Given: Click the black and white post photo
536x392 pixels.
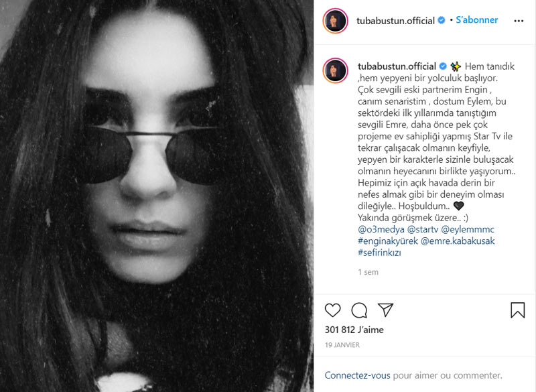Looking at the screenshot, I should tap(157, 196).
